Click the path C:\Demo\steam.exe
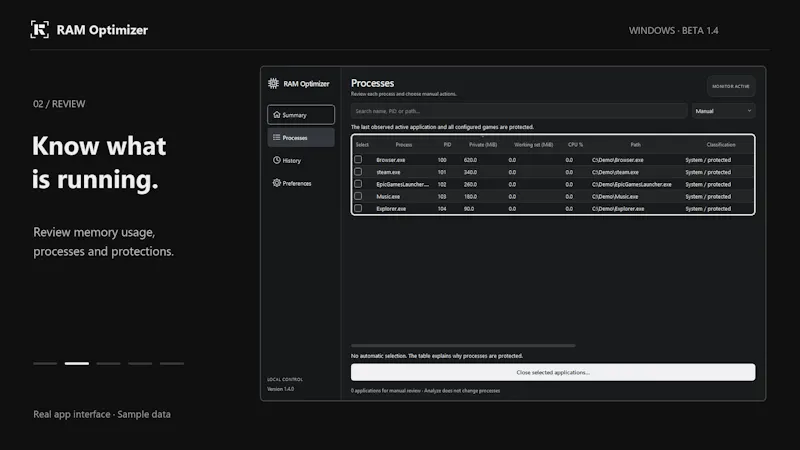Screen dimensions: 800x450 (615, 172)
